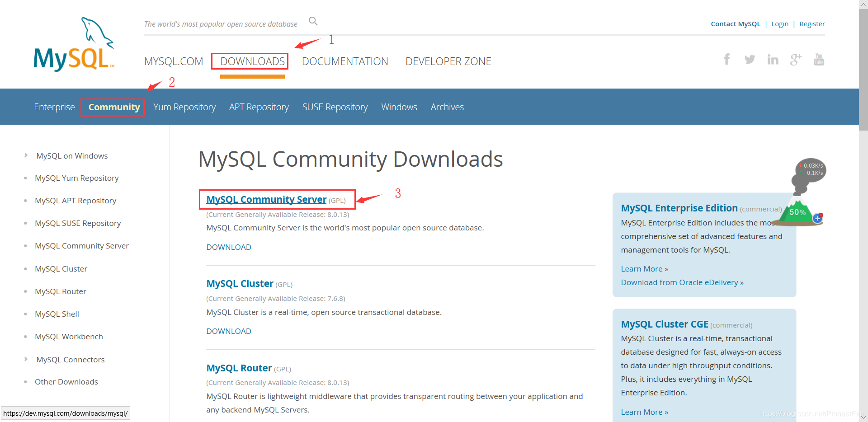Open the DOCUMENTATION tab
The width and height of the screenshot is (868, 422).
tap(345, 61)
